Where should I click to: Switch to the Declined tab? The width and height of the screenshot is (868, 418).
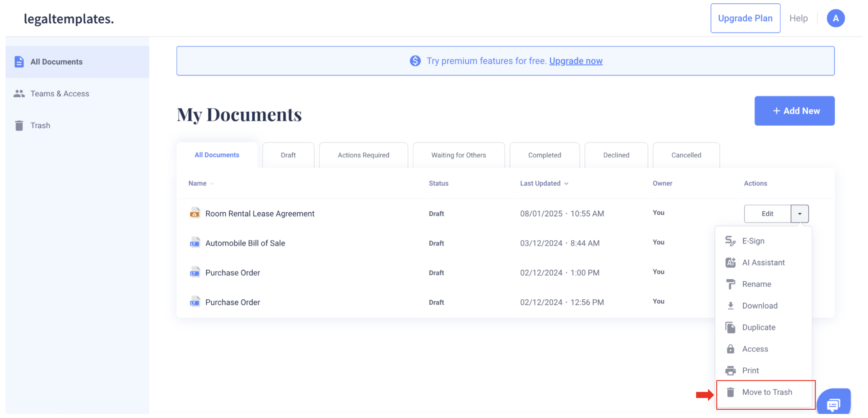click(x=616, y=155)
